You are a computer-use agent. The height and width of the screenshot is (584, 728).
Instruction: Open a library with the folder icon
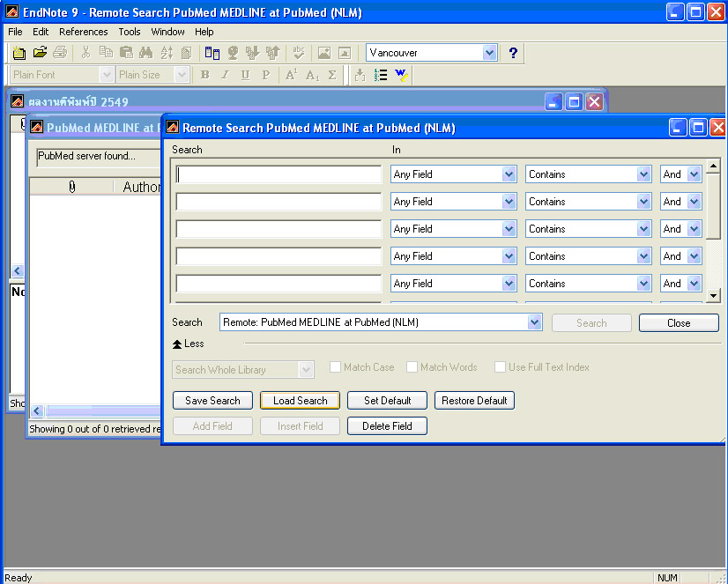40,53
